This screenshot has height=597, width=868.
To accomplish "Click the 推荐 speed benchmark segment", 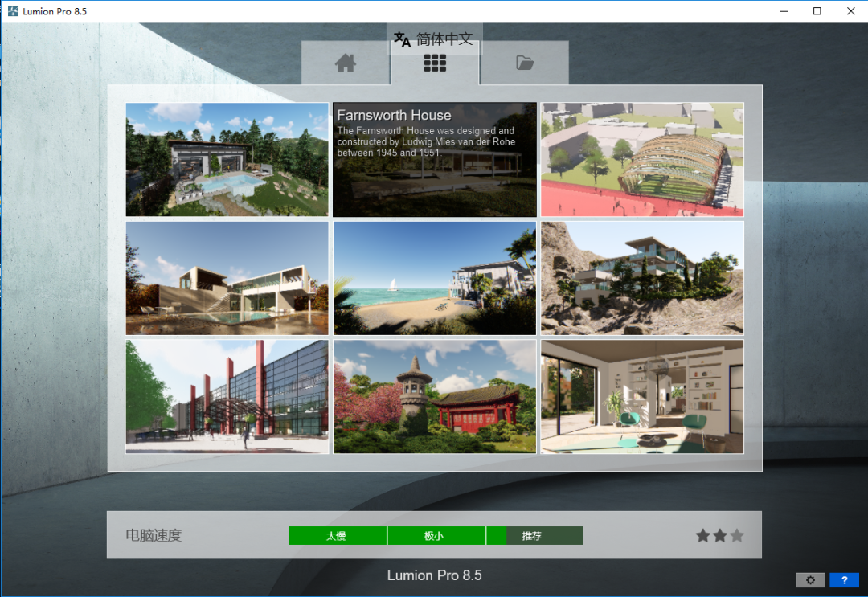I will pyautogui.click(x=534, y=536).
